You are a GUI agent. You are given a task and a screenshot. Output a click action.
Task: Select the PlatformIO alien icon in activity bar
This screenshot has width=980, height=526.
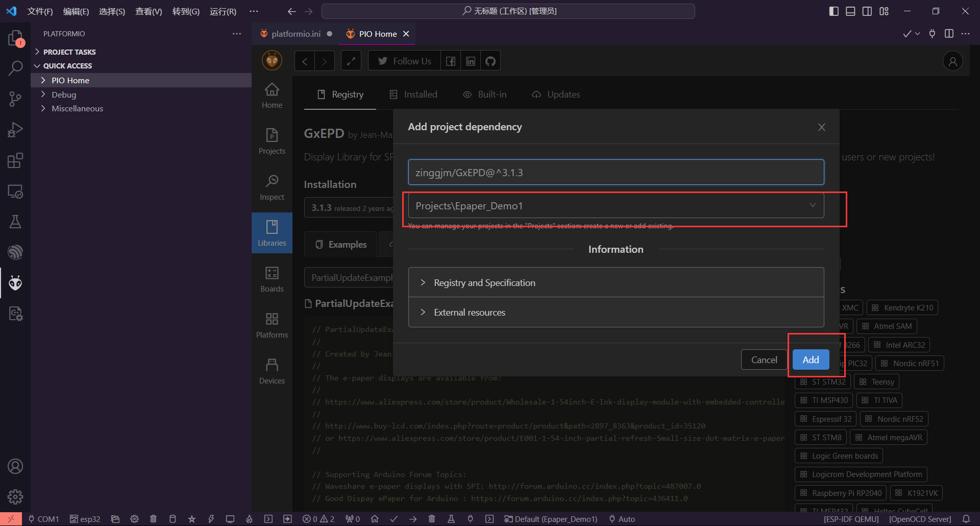tap(15, 283)
